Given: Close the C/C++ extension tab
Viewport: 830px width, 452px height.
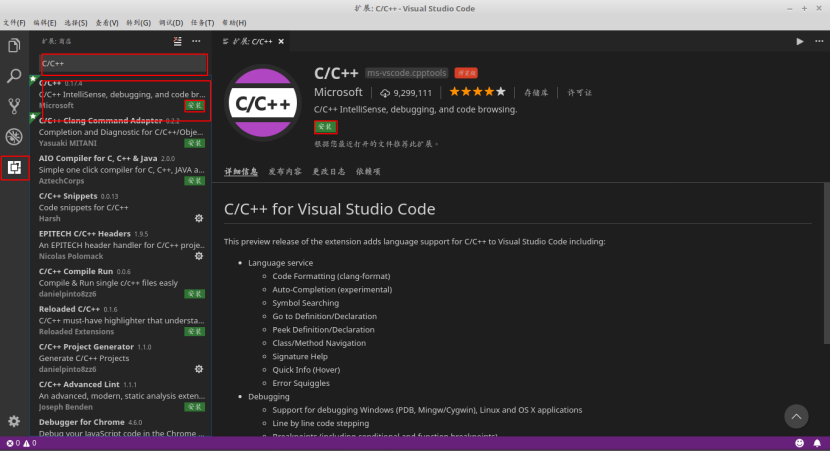Looking at the screenshot, I should [x=281, y=41].
